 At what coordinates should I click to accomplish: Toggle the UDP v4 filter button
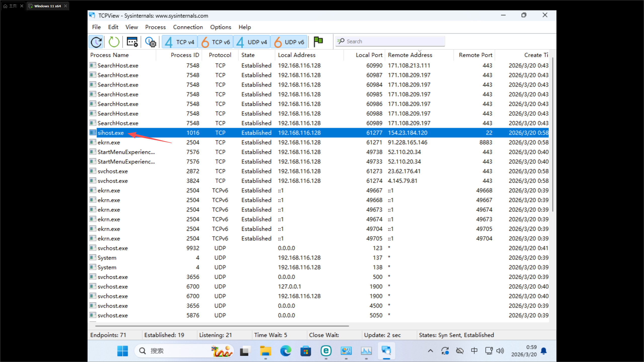(252, 42)
